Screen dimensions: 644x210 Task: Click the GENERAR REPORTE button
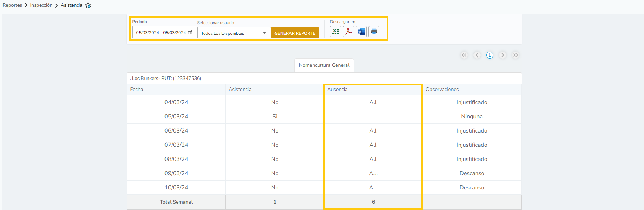[295, 33]
